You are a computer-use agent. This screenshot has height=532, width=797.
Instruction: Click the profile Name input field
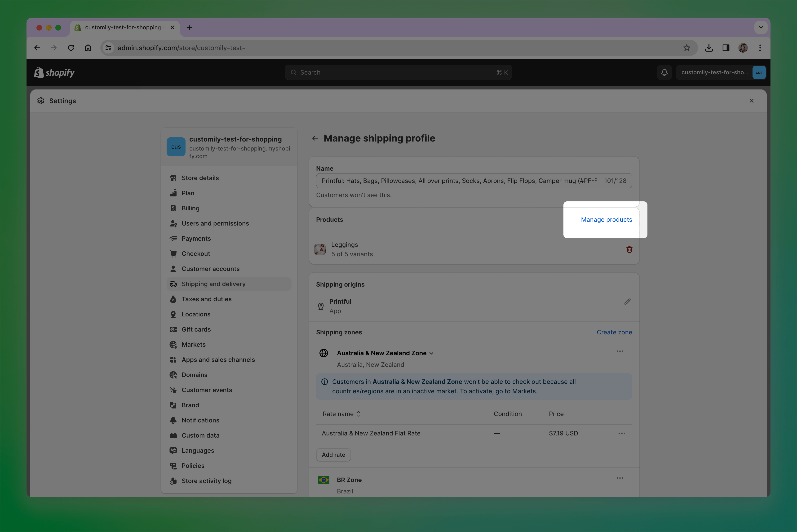[458, 181]
